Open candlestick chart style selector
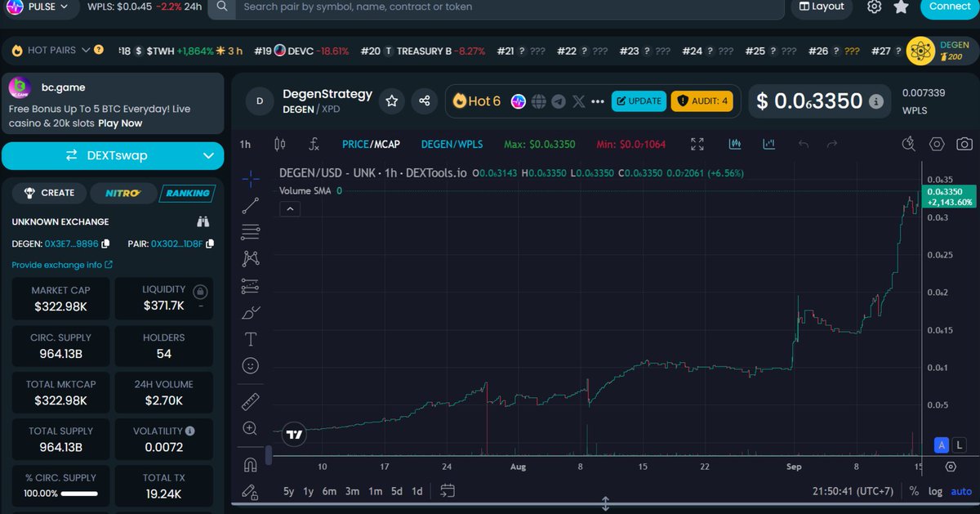This screenshot has width=980, height=514. (280, 145)
